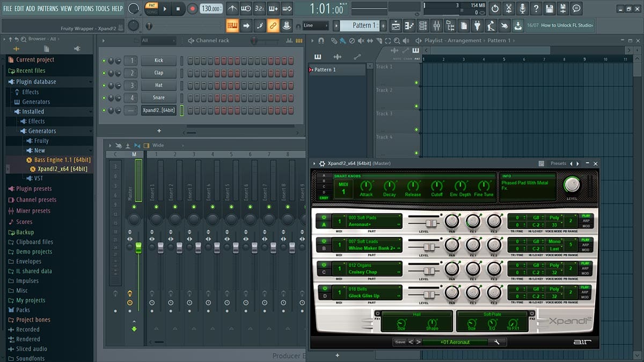Open the piano roll view icon in toolbar

click(409, 25)
